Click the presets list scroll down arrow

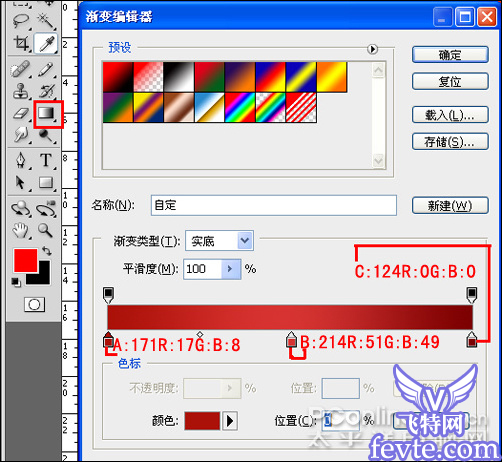378,161
